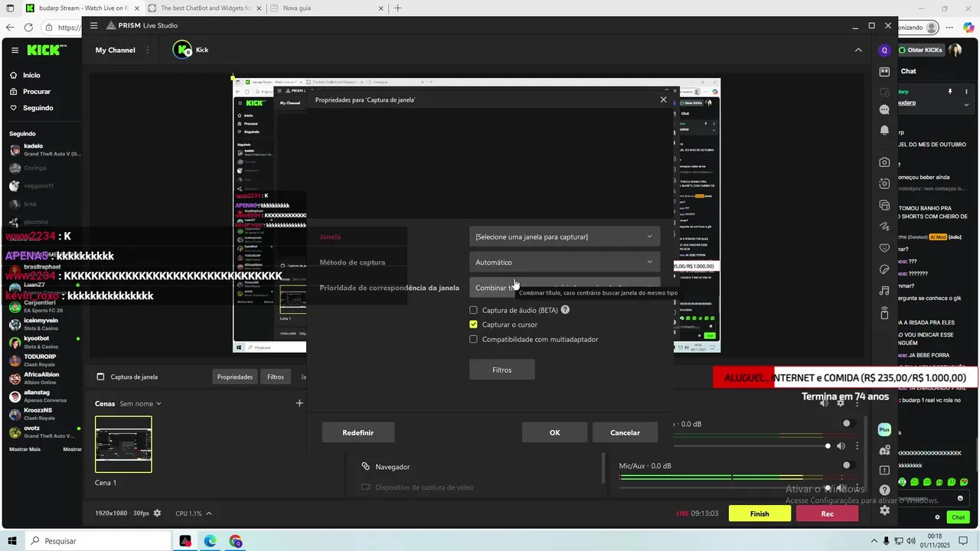Open the help question mark icon

pos(884,490)
